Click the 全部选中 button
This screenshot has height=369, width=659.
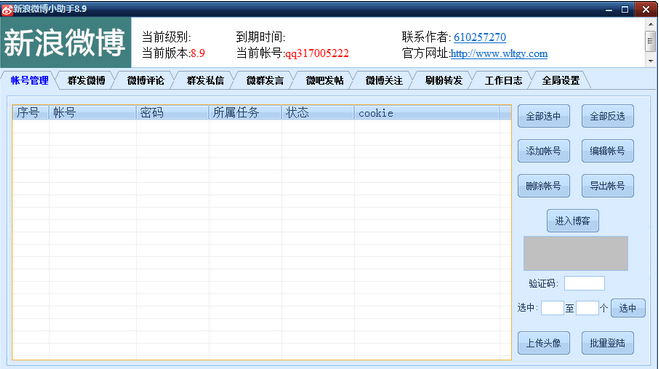pos(543,116)
